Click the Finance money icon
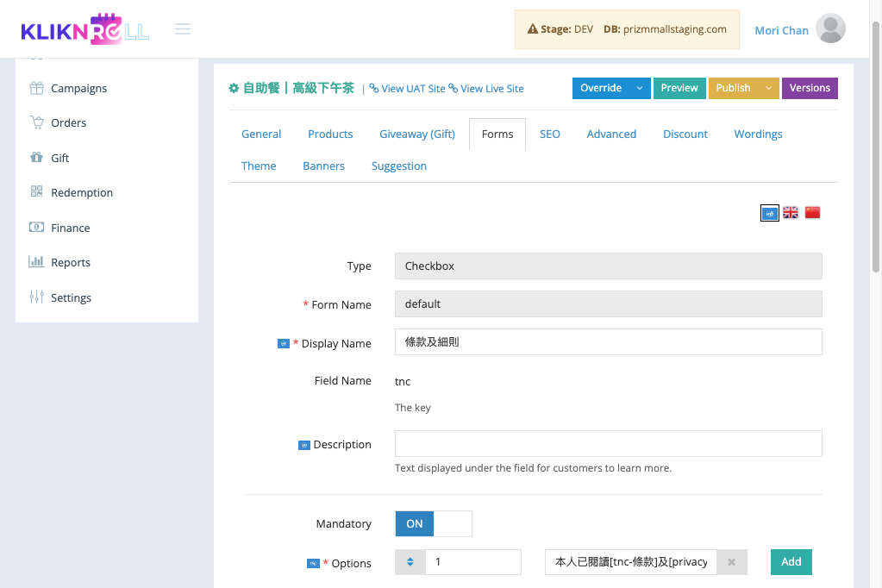This screenshot has height=588, width=882. click(36, 228)
